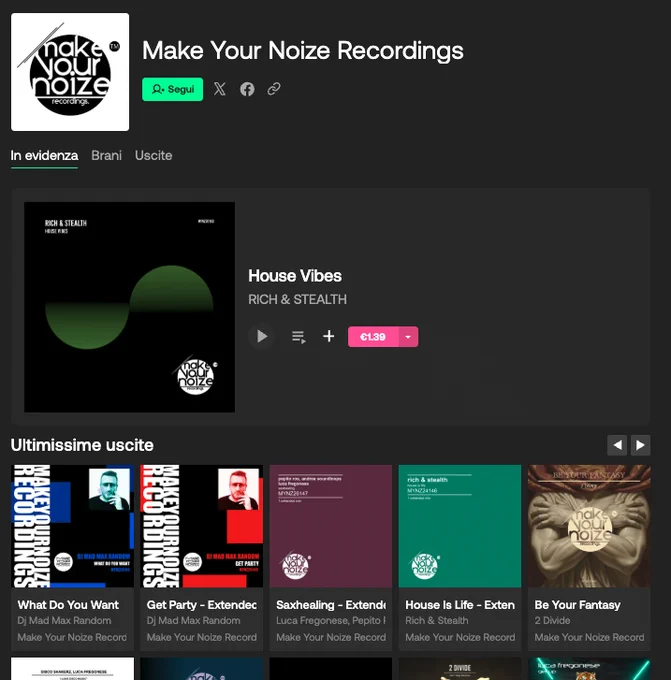Add House Vibes to the queue
This screenshot has height=680, width=671.
[x=298, y=337]
